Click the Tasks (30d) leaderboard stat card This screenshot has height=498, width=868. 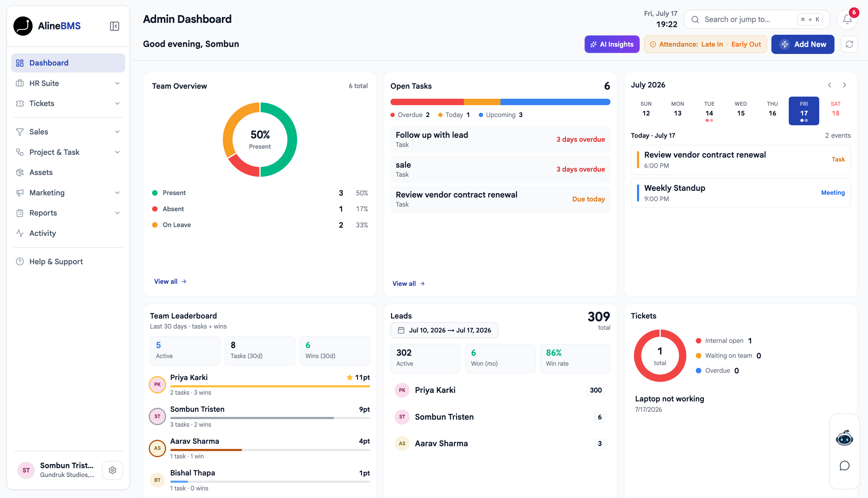(260, 351)
